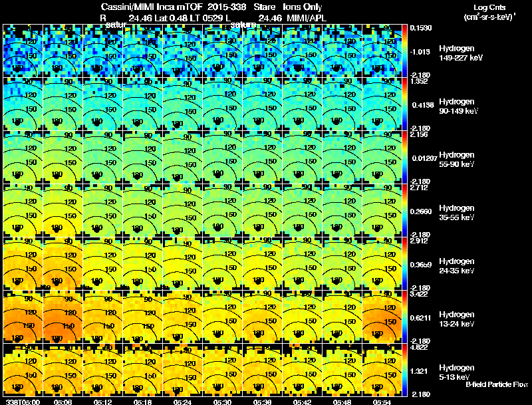Click the 05:30 time label
Image resolution: width=532 pixels, height=405 pixels.
click(221, 402)
